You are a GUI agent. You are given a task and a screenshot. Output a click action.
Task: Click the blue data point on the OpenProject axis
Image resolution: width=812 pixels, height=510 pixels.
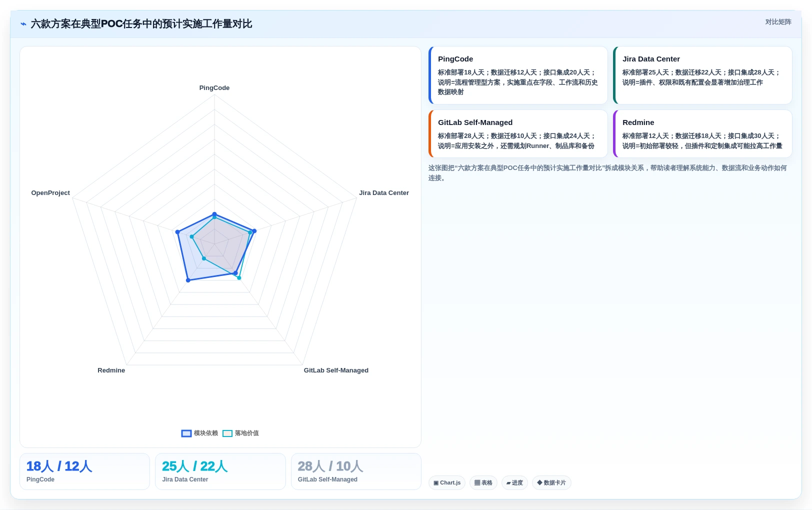coord(177,232)
